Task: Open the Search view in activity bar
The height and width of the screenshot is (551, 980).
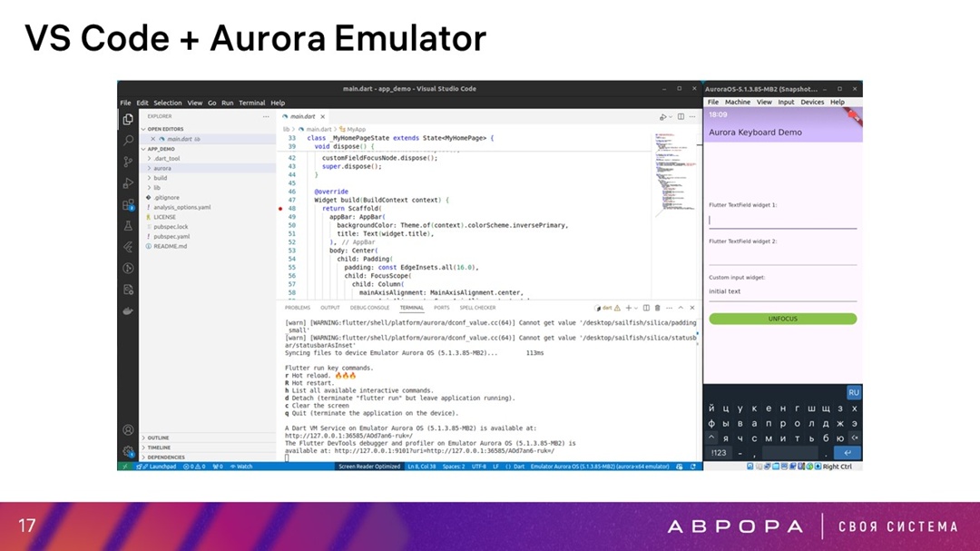Action: pyautogui.click(x=128, y=140)
